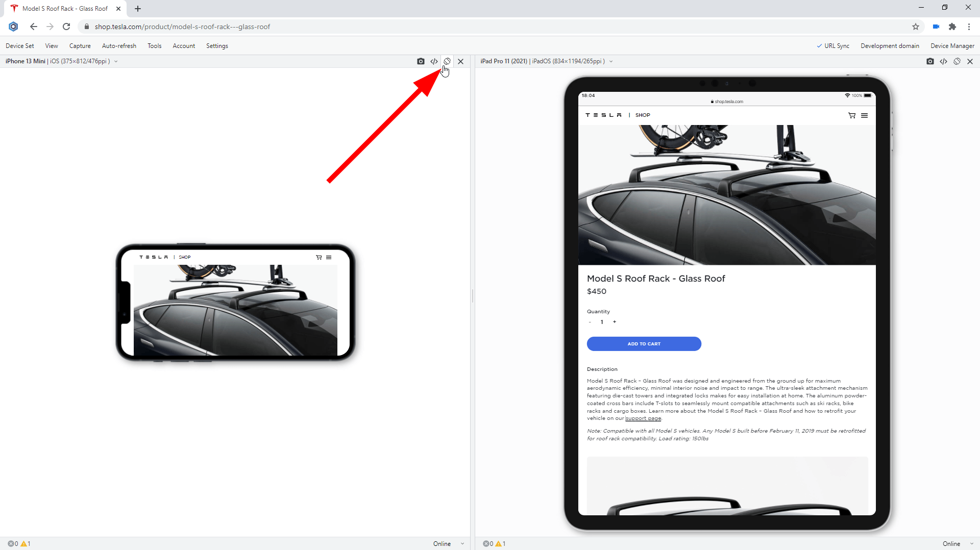Take screenshot of iPad Pro 11 pane
The width and height of the screenshot is (980, 550).
point(930,61)
